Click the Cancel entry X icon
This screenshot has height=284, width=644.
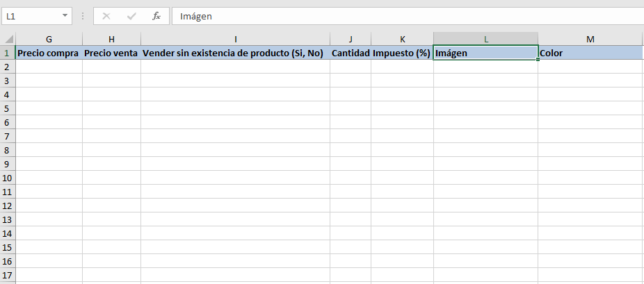(x=106, y=16)
